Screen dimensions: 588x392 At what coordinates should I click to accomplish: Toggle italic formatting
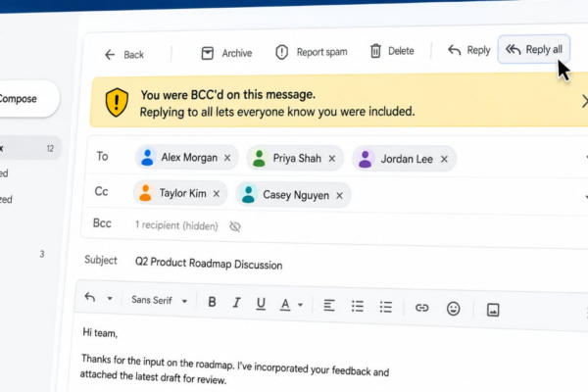pos(236,303)
